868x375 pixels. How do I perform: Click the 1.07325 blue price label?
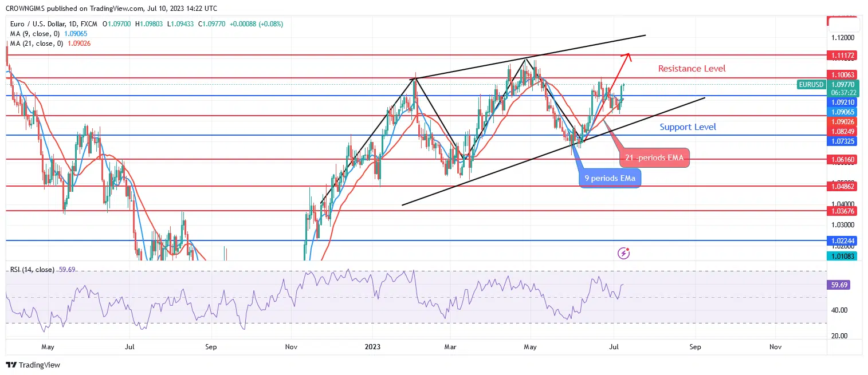[x=843, y=141]
